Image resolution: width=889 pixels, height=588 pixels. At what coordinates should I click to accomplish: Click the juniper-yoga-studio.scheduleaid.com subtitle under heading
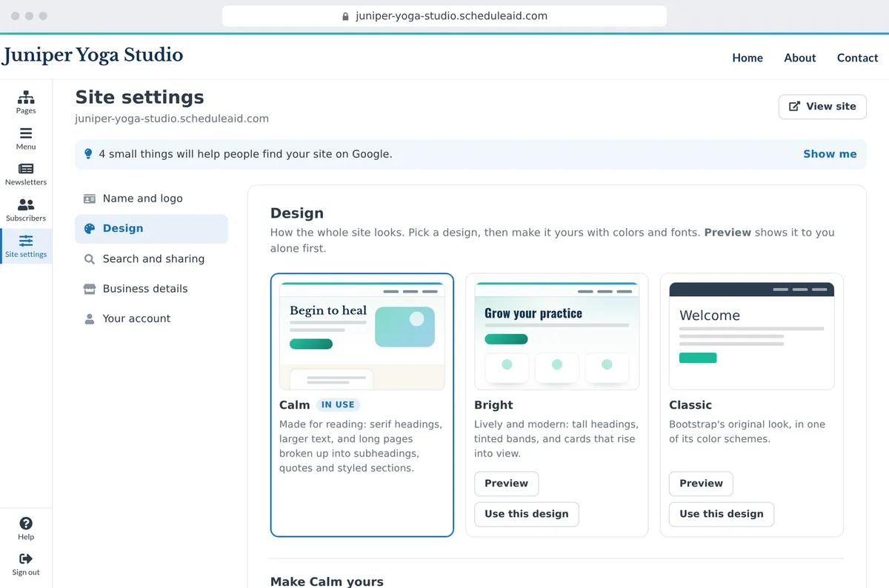172,118
